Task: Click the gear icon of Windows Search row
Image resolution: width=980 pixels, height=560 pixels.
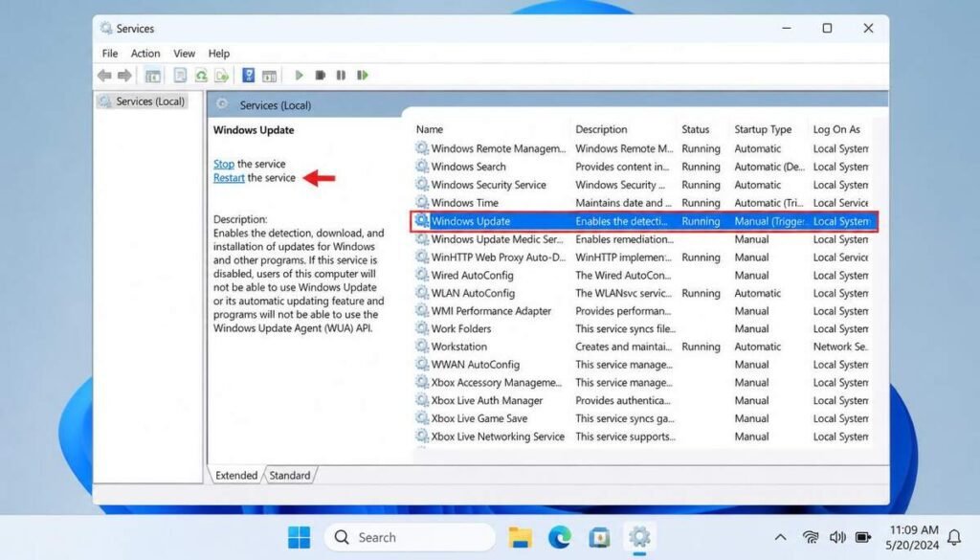Action: 422,167
